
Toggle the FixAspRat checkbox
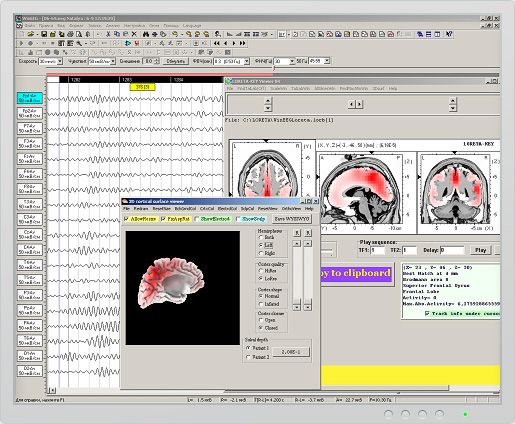pyautogui.click(x=163, y=219)
